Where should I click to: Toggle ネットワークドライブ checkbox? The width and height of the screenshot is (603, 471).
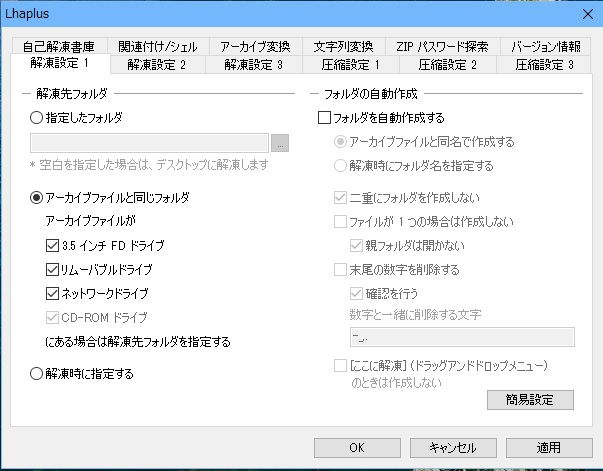click(52, 293)
